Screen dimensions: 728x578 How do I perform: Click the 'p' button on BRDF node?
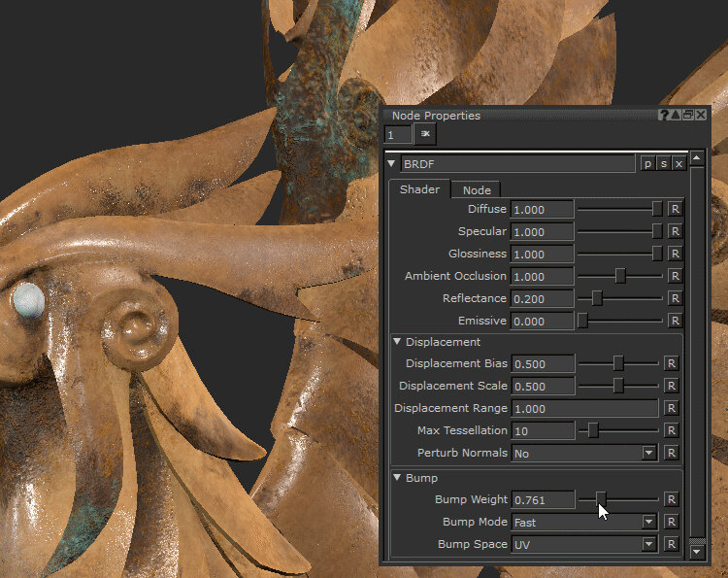coord(647,164)
